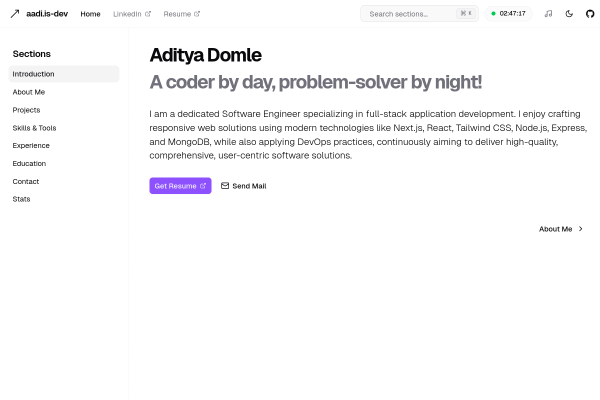Click the Send Mail button
This screenshot has width=600, height=400.
pos(243,186)
